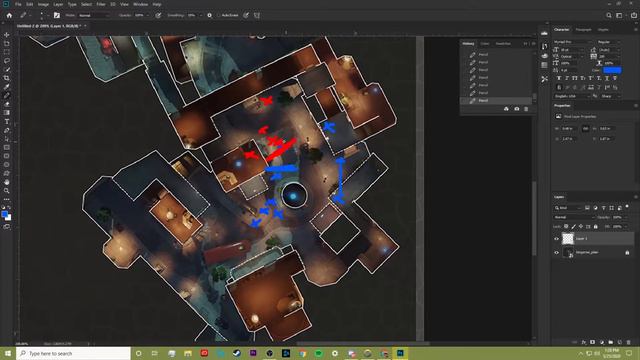Create a new group folder icon
The width and height of the screenshot is (640, 360).
click(x=611, y=342)
